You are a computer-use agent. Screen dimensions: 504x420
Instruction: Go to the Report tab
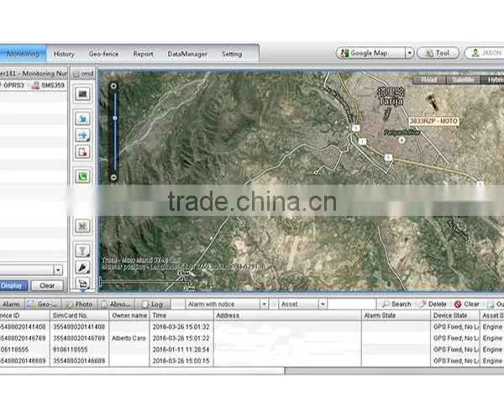[x=143, y=54]
